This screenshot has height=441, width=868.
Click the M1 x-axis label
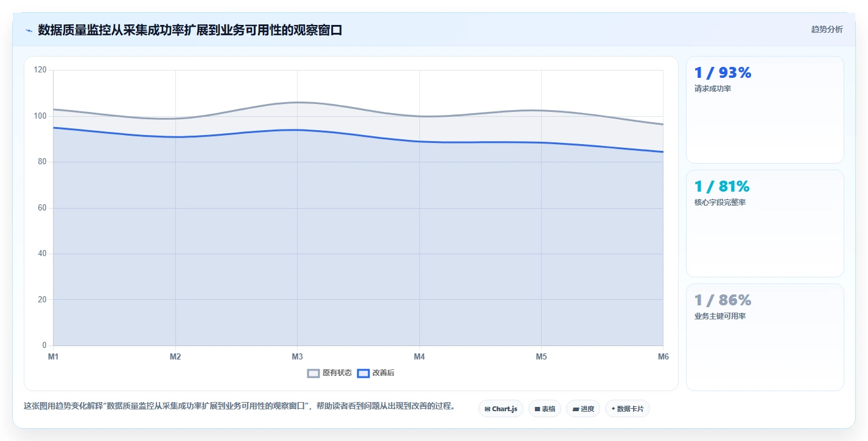pos(54,357)
